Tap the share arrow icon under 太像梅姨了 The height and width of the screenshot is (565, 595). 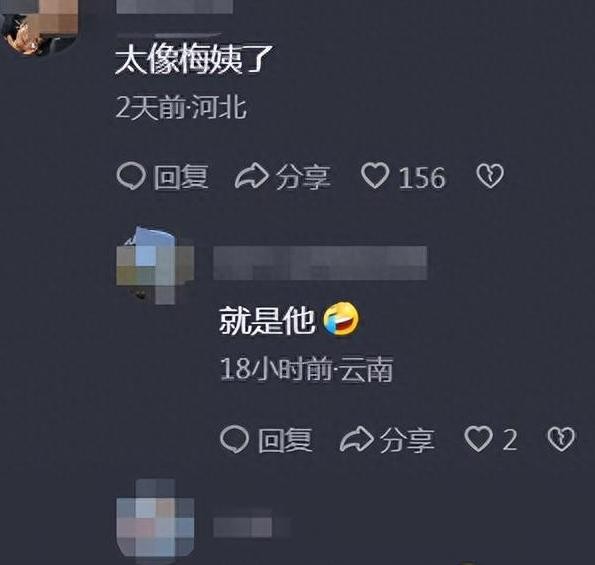pyautogui.click(x=251, y=176)
